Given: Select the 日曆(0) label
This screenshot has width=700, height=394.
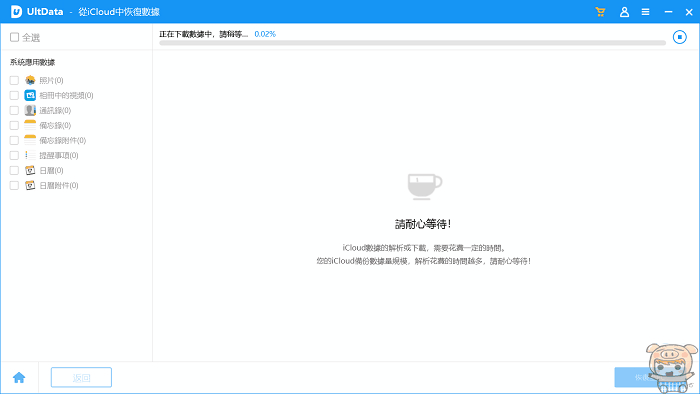Looking at the screenshot, I should pyautogui.click(x=51, y=170).
